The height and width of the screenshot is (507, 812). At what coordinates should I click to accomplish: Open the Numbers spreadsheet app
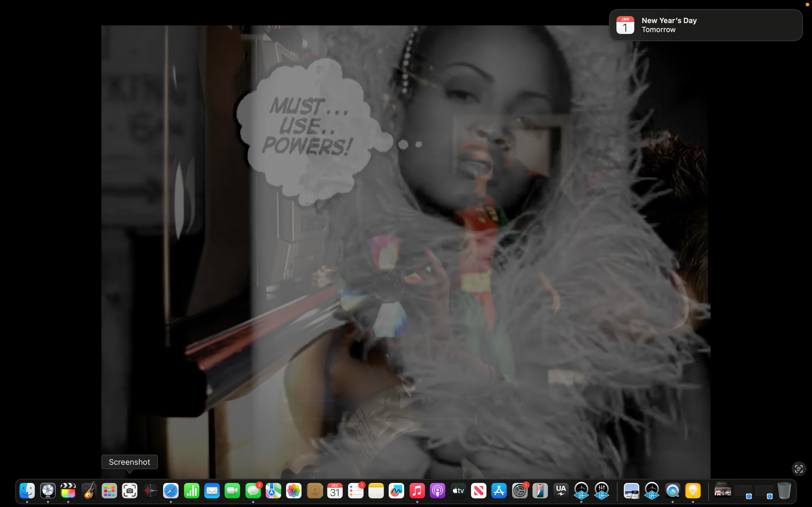tap(192, 491)
